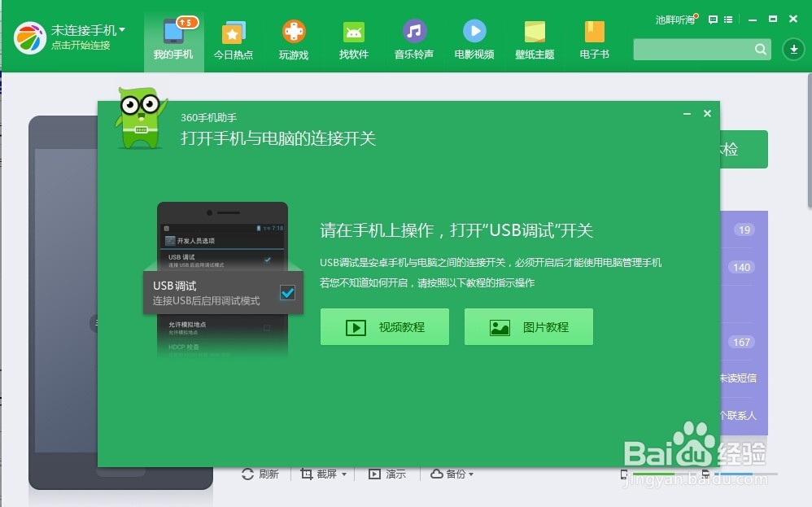Expand the 截屏 dropdown arrow
Viewport: 812px width, 507px height.
click(x=344, y=474)
